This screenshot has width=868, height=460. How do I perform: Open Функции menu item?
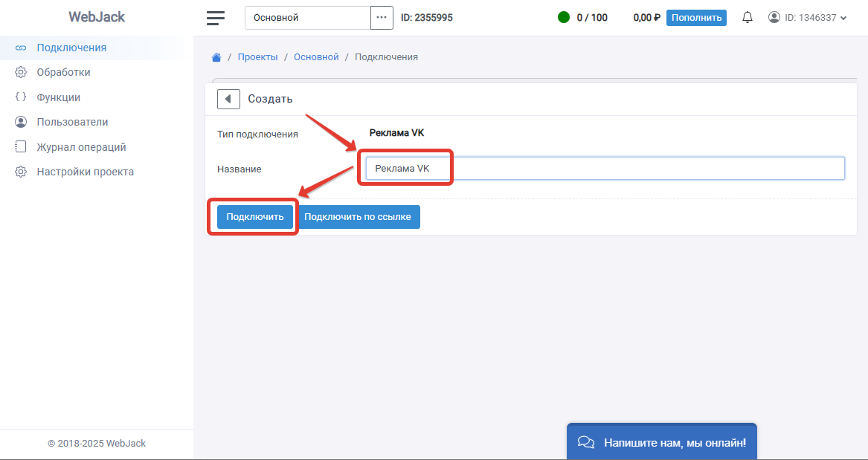(x=58, y=97)
